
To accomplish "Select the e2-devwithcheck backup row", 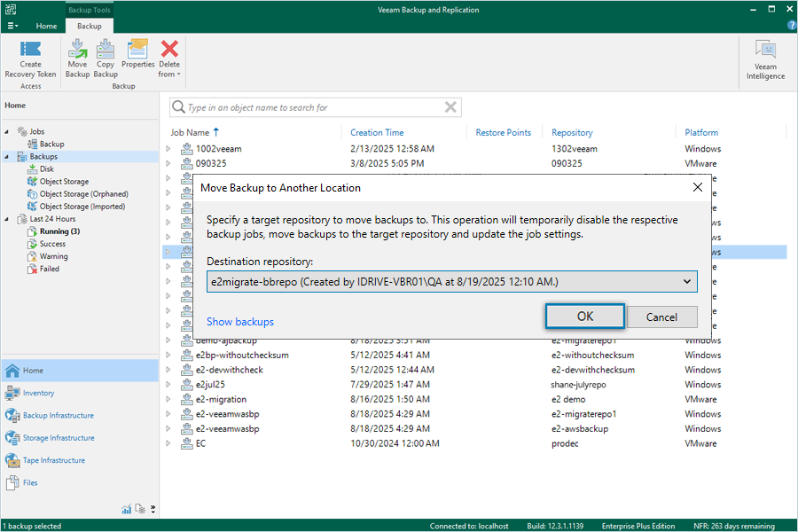I will tap(474, 370).
